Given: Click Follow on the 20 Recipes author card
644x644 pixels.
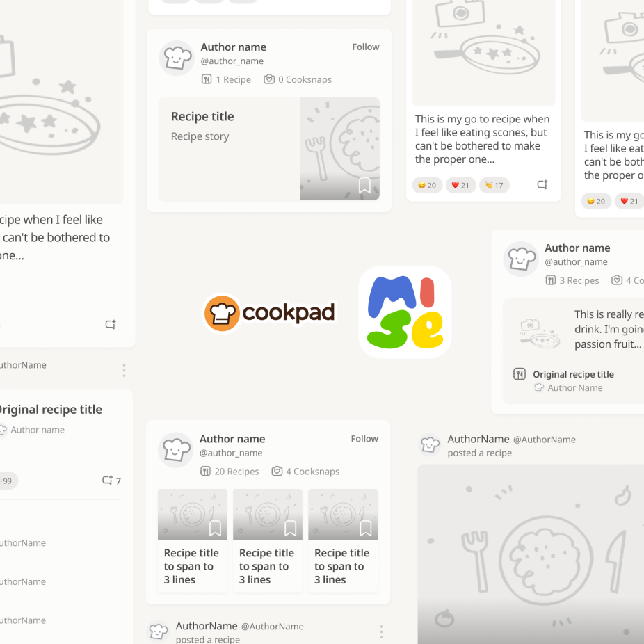Looking at the screenshot, I should (364, 439).
